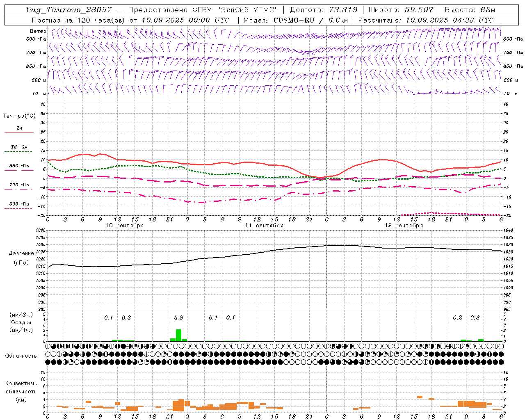Click the Ветер wind section label
The width and height of the screenshot is (525, 420).
(38, 31)
